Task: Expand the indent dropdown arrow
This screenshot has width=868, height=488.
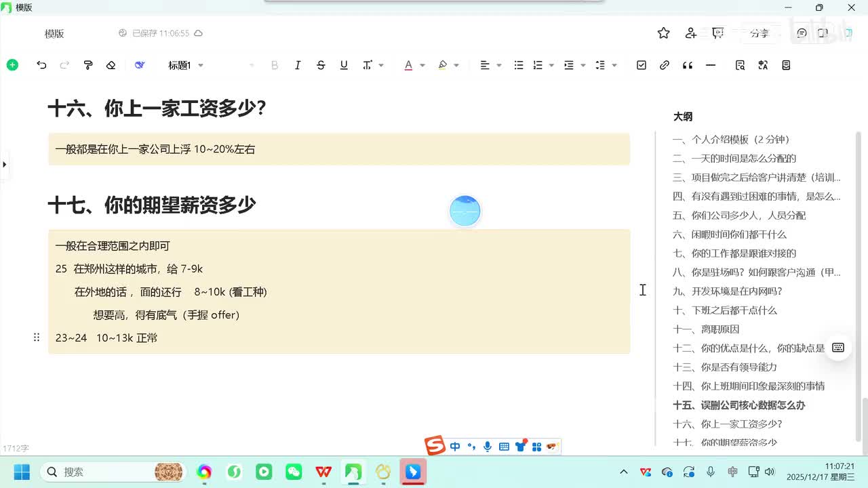Action: [583, 65]
